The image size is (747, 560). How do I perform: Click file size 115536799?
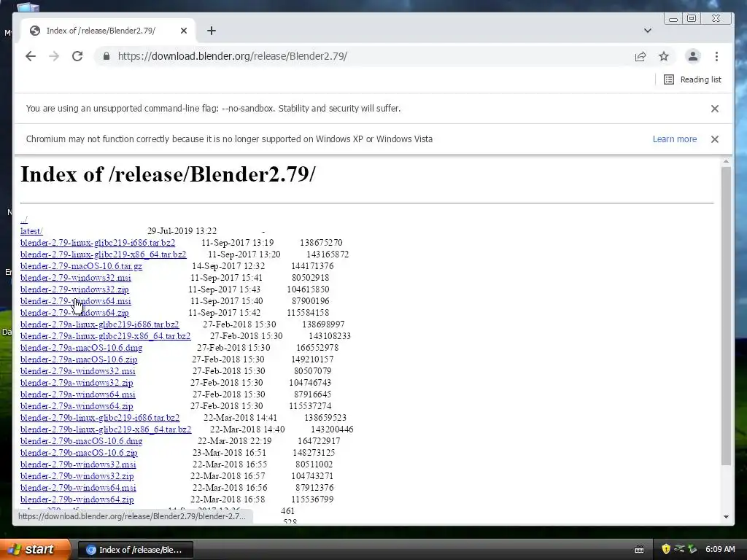pos(312,499)
